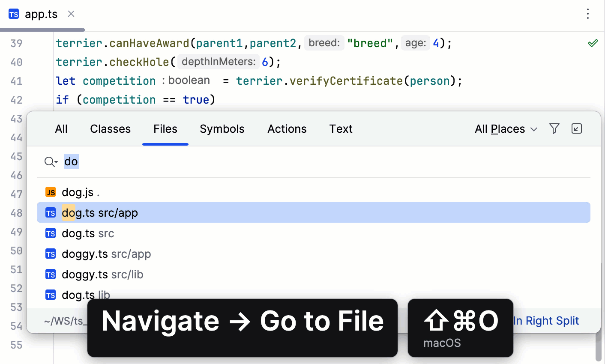Open doggy.ts in src/lib
The width and height of the screenshot is (605, 364).
click(x=102, y=274)
